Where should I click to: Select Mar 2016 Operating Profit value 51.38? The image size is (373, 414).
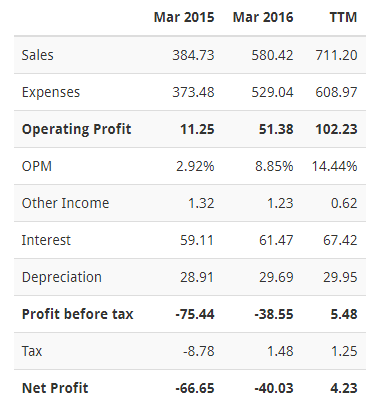[x=276, y=129]
